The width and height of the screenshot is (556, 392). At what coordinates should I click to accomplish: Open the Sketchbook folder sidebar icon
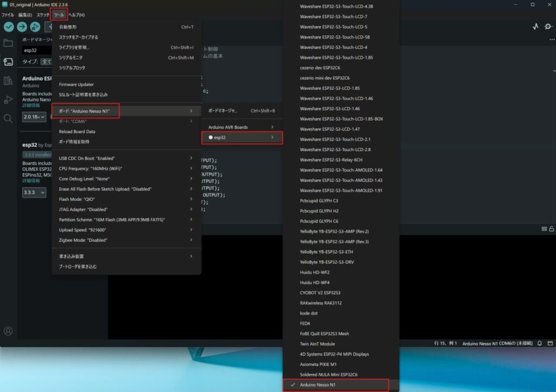click(8, 43)
